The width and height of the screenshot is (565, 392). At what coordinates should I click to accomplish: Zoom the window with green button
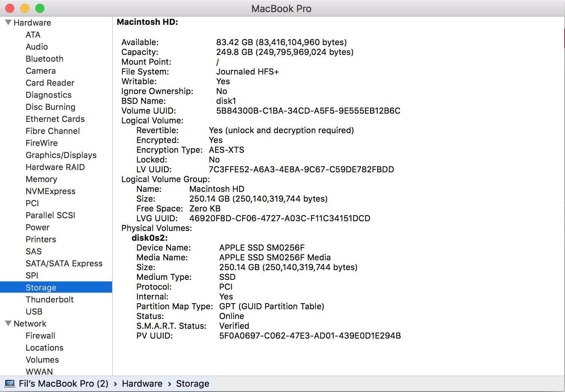[40, 8]
